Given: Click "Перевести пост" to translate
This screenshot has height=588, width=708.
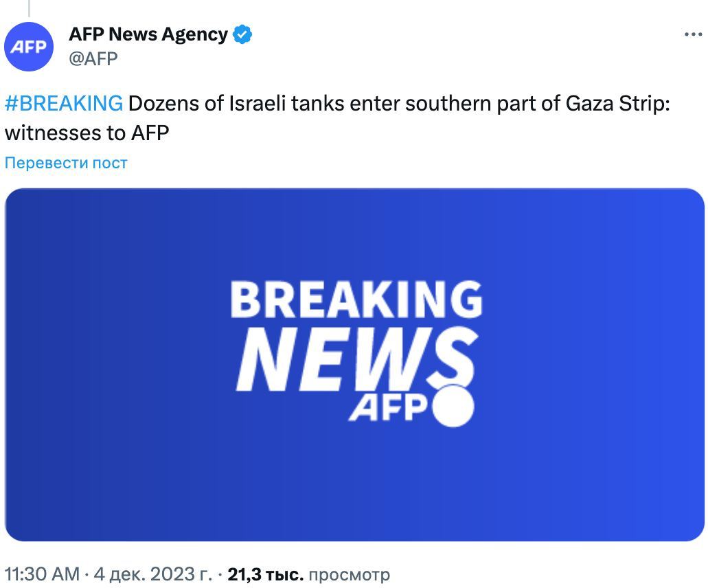Looking at the screenshot, I should click(66, 163).
